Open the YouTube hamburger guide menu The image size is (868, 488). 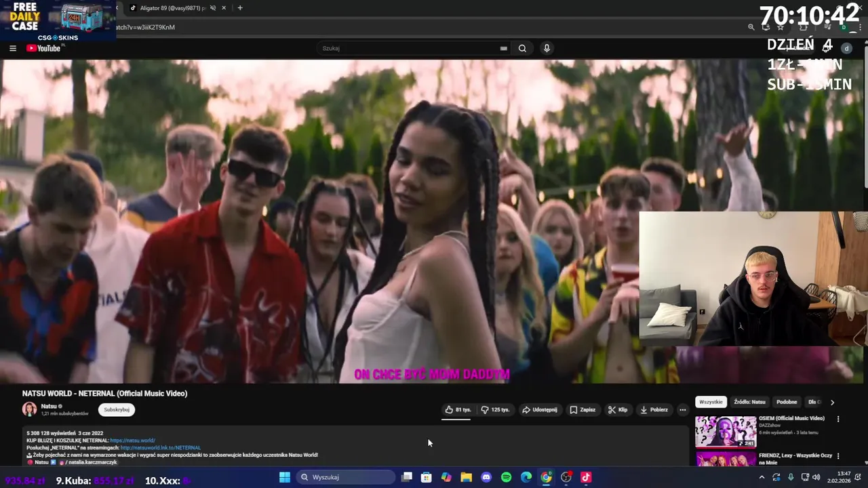pyautogui.click(x=13, y=48)
